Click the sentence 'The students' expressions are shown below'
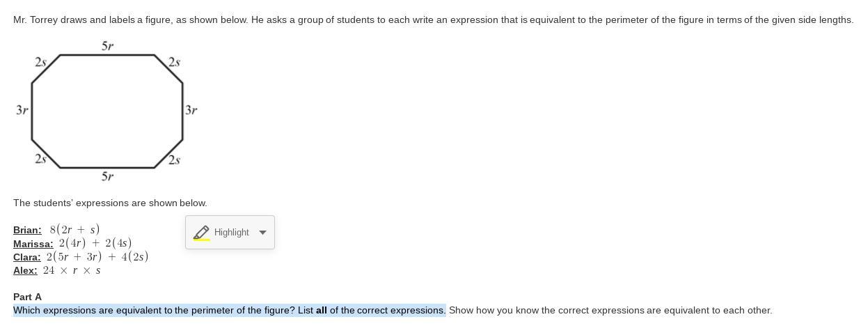The height and width of the screenshot is (326, 868). click(x=110, y=203)
